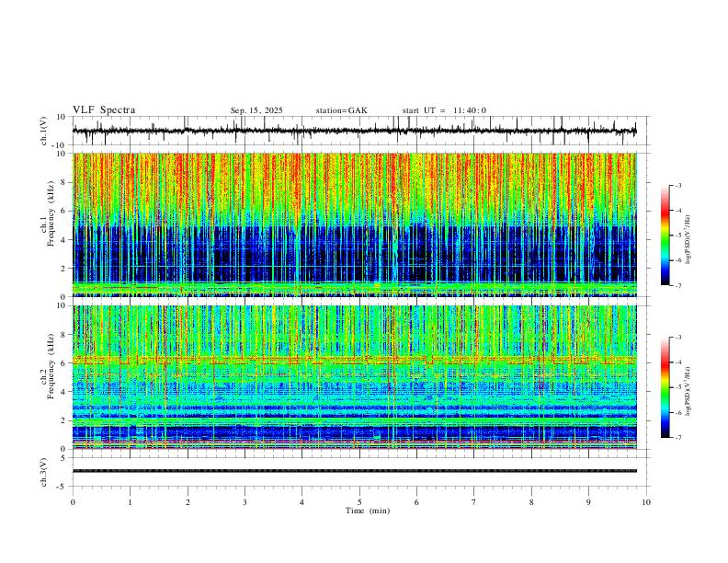The image size is (728, 563).
Task: Click the "ch.1(V)" axis label
Action: point(44,131)
